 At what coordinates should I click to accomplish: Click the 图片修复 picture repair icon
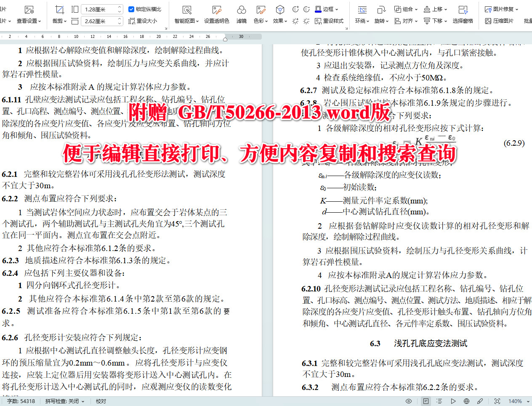click(x=488, y=9)
